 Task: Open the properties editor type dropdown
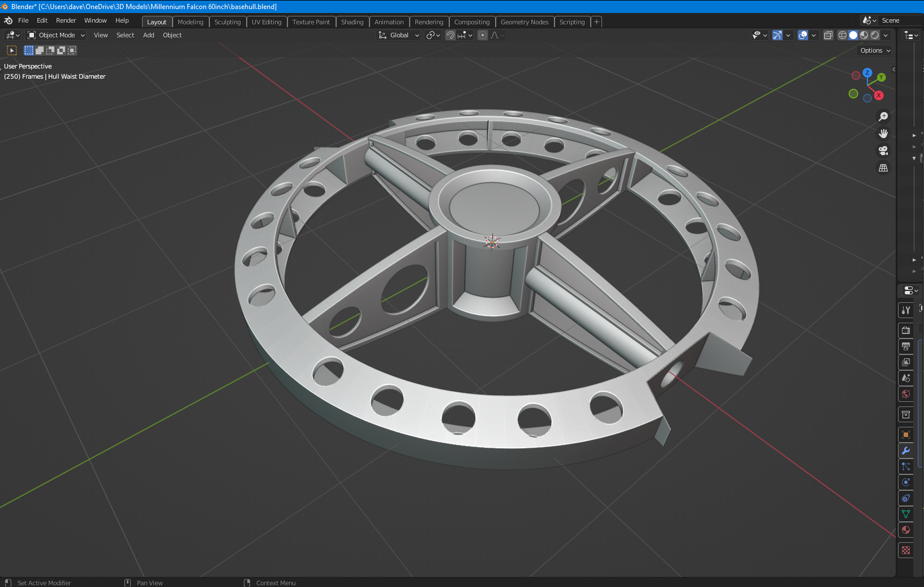tap(911, 290)
